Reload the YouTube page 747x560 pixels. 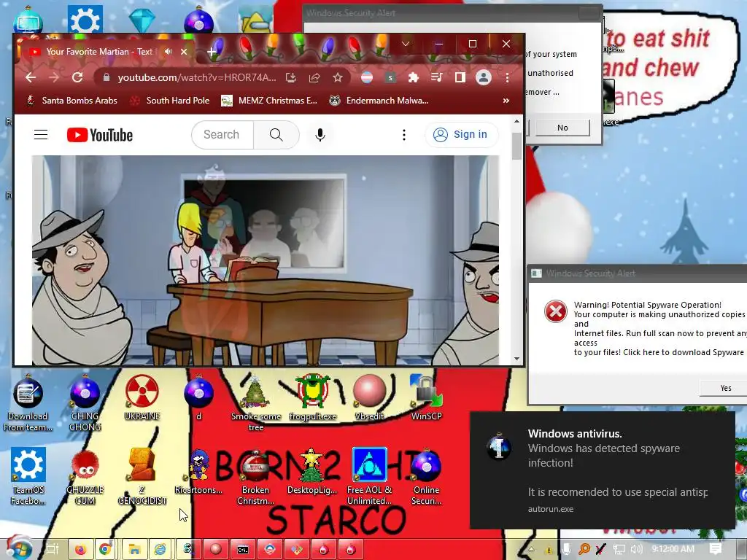pyautogui.click(x=77, y=77)
